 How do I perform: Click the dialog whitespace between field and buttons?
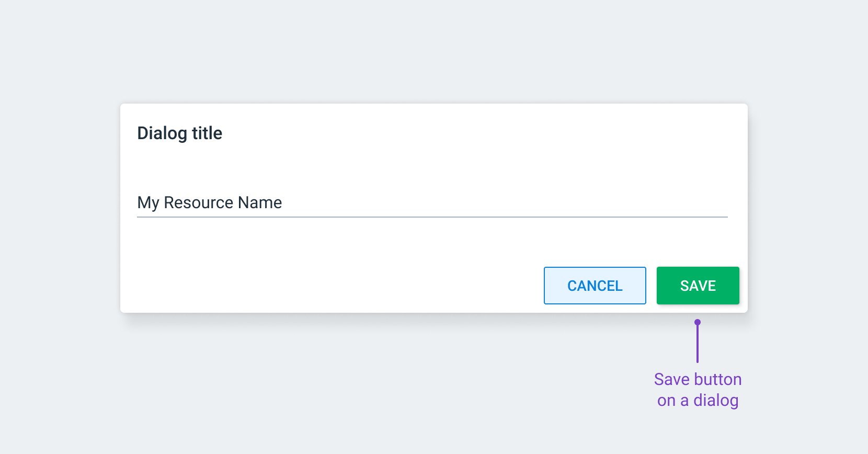coord(432,242)
